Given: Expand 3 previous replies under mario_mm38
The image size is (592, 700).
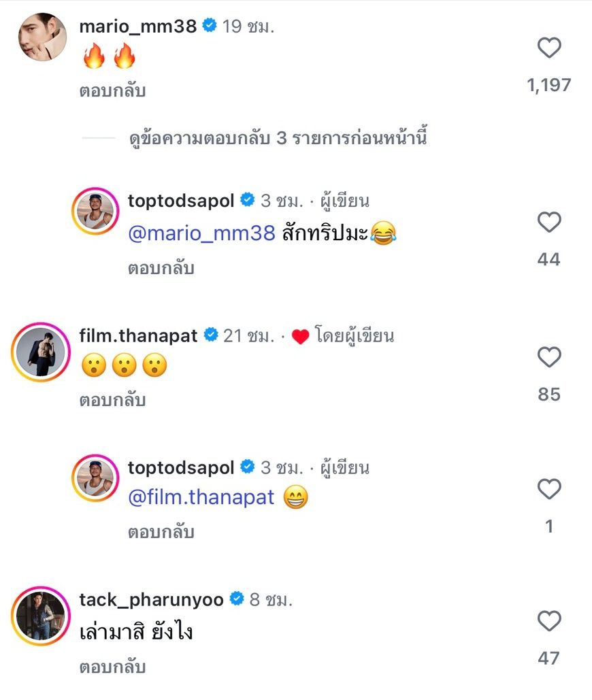Looking at the screenshot, I should tap(278, 139).
